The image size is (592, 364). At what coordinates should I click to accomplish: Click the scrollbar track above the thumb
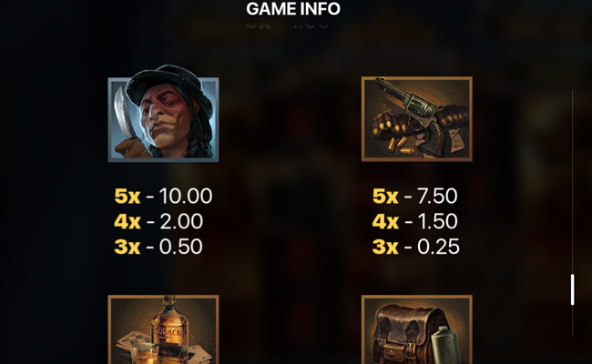572,182
